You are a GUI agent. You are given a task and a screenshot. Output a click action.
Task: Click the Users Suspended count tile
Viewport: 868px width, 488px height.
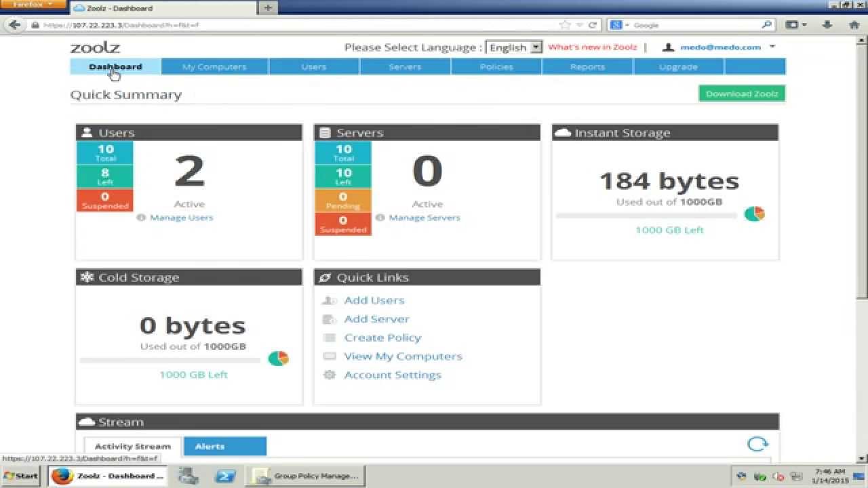pos(105,200)
